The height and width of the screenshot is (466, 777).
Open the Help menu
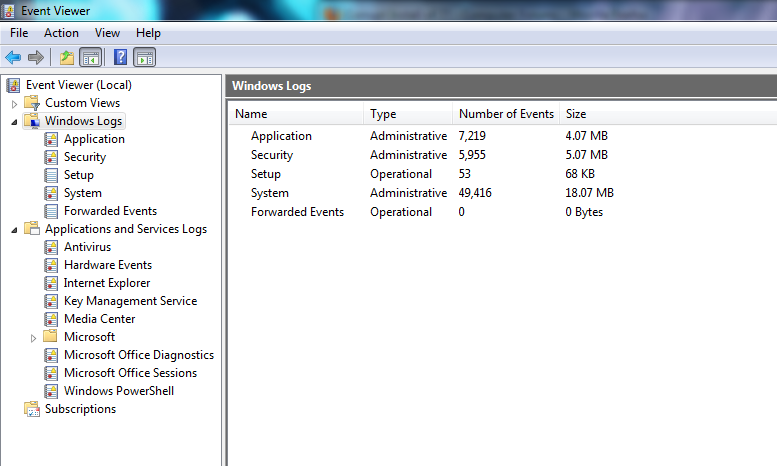click(x=148, y=33)
